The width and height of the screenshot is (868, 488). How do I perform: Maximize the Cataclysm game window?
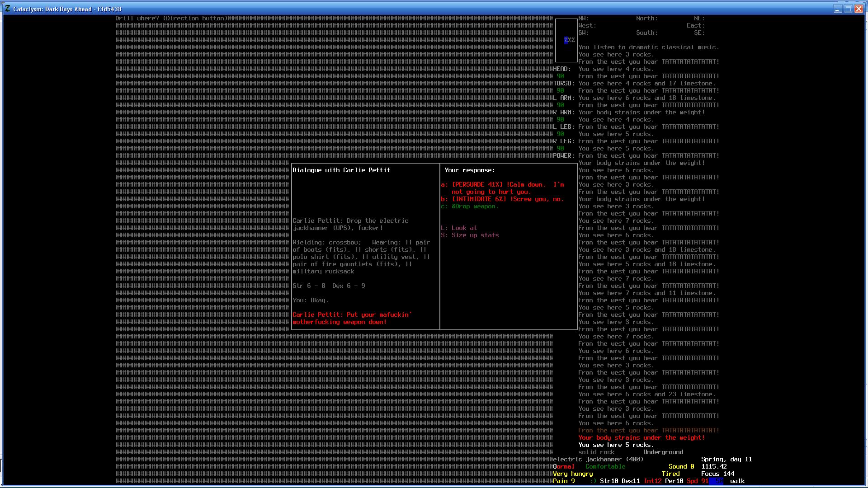point(848,9)
